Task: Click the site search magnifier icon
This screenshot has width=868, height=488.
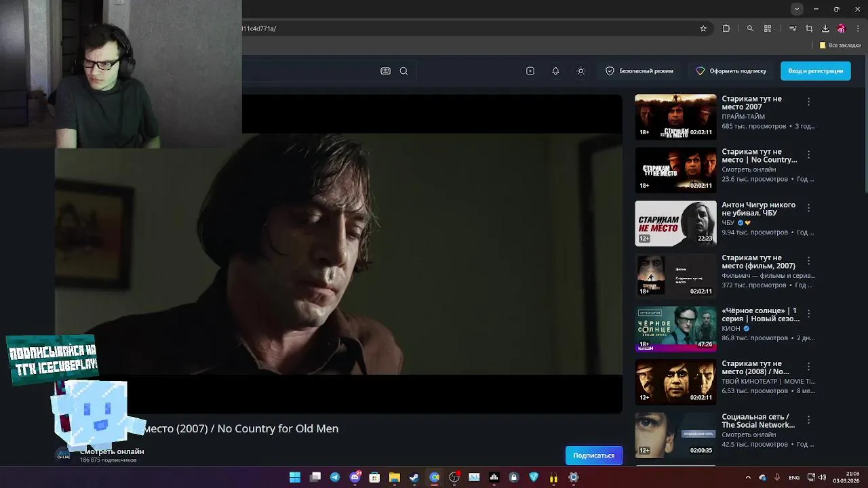Action: tap(403, 71)
